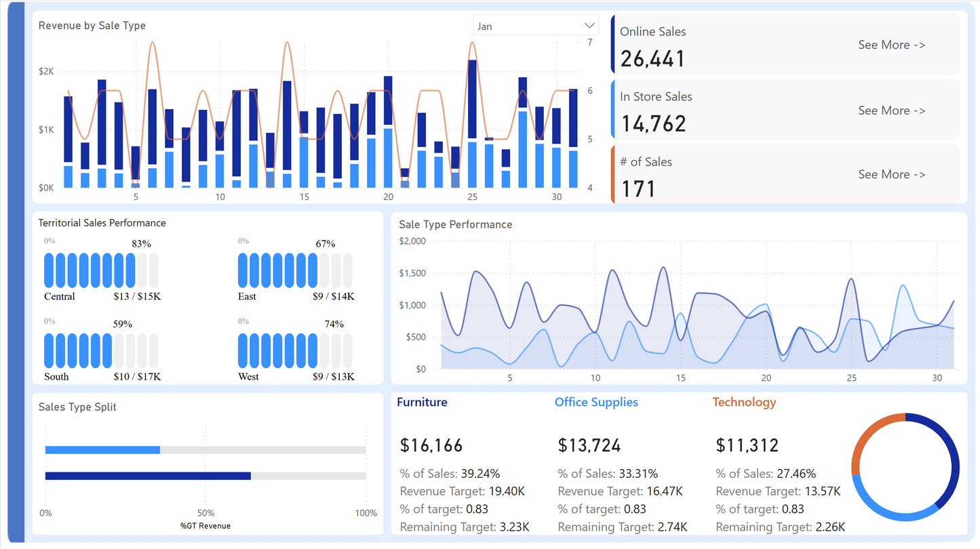
Task: Click See More on In Store Sales card
Action: coord(892,110)
